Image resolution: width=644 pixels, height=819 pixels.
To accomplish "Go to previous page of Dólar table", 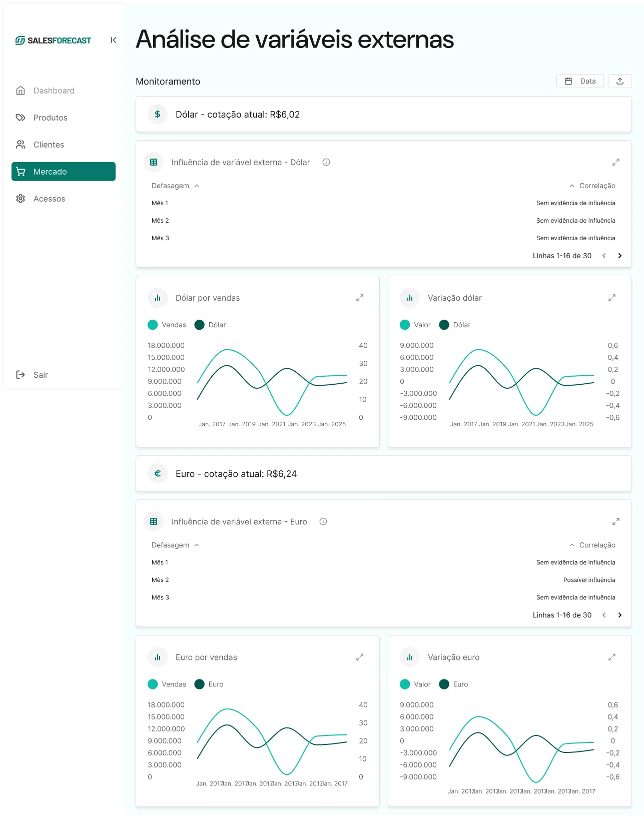I will click(x=604, y=256).
